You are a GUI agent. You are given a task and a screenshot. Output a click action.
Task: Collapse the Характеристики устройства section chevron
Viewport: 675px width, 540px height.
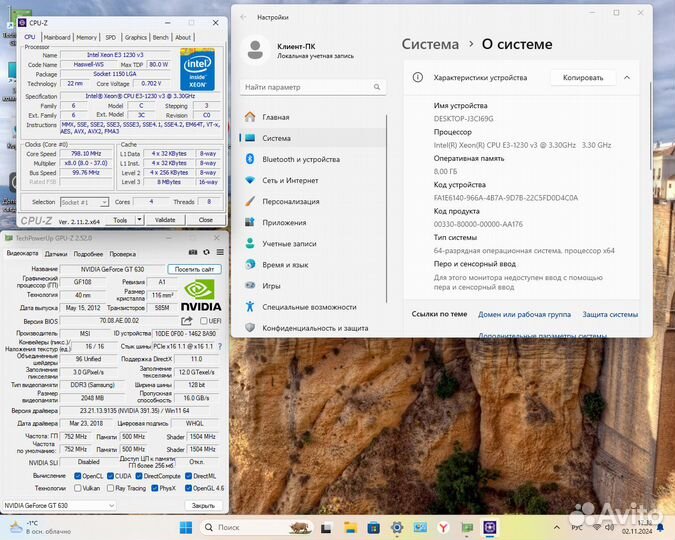(627, 78)
